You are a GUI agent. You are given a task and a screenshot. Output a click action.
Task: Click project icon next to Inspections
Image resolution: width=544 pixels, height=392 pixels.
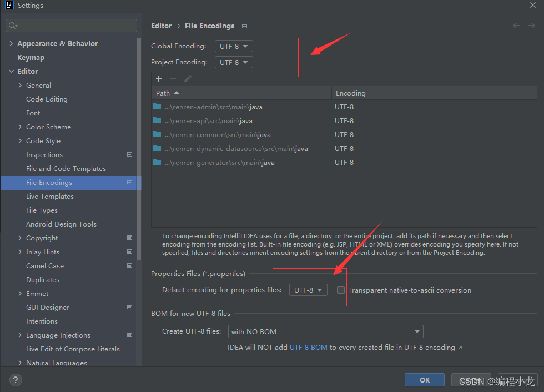pos(130,154)
